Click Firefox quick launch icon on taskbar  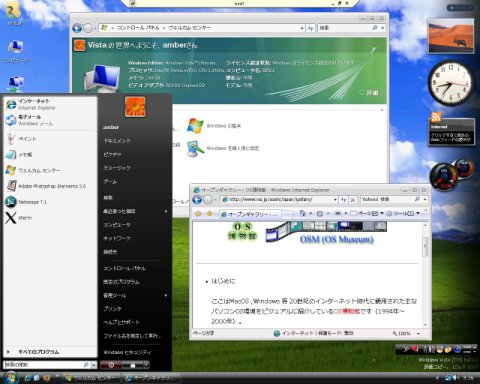click(46, 378)
